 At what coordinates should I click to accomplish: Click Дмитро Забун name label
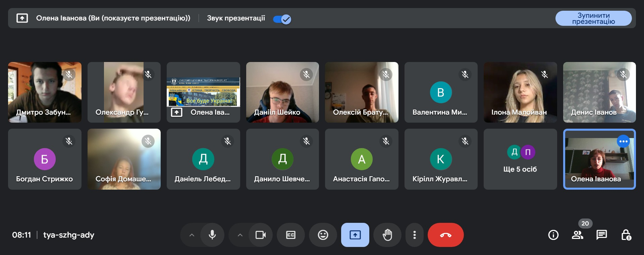click(43, 112)
